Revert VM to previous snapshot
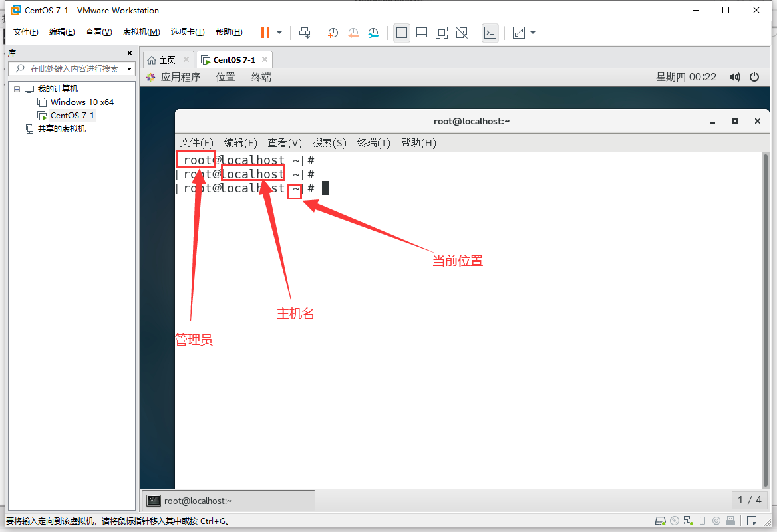777x532 pixels. (x=353, y=33)
